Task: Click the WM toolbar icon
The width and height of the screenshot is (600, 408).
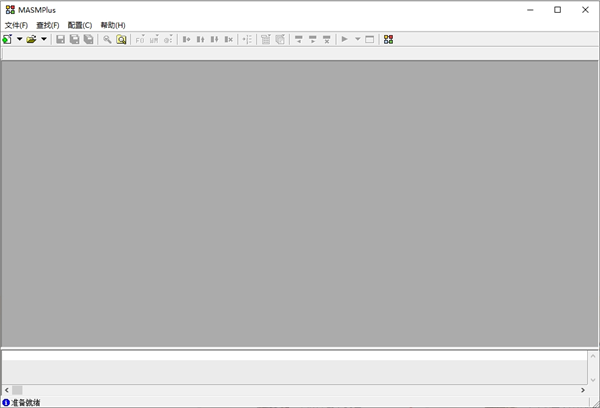Action: click(154, 39)
